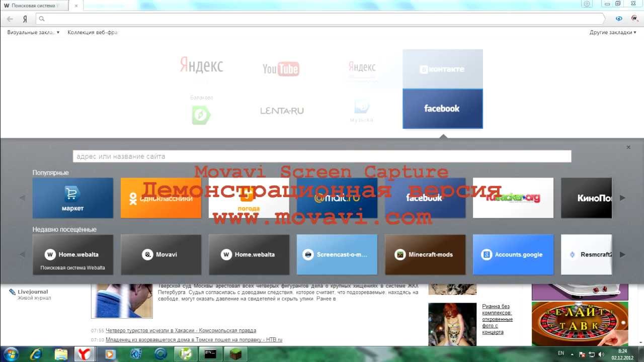The width and height of the screenshot is (644, 362).
Task: Open the Yandex home button (Я)
Action: pos(25,19)
